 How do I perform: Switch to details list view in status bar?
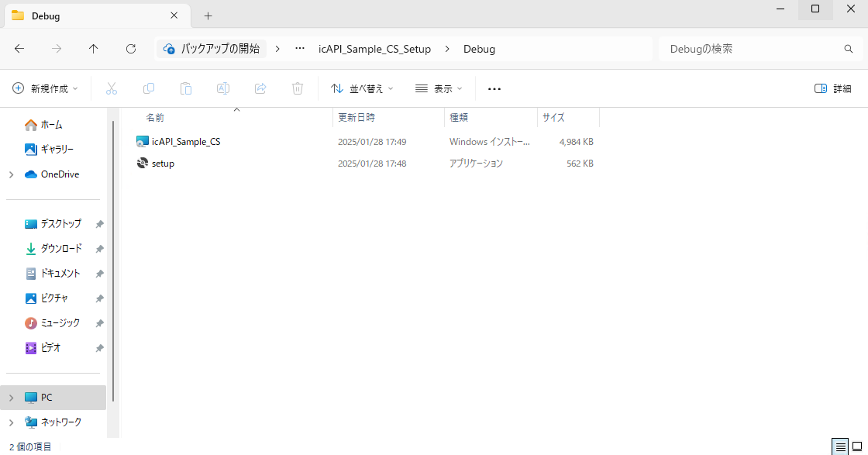pyautogui.click(x=841, y=447)
